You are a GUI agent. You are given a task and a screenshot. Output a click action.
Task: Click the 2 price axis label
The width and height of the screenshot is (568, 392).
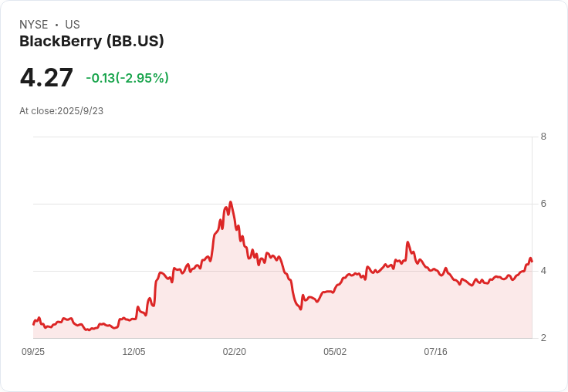pos(543,338)
